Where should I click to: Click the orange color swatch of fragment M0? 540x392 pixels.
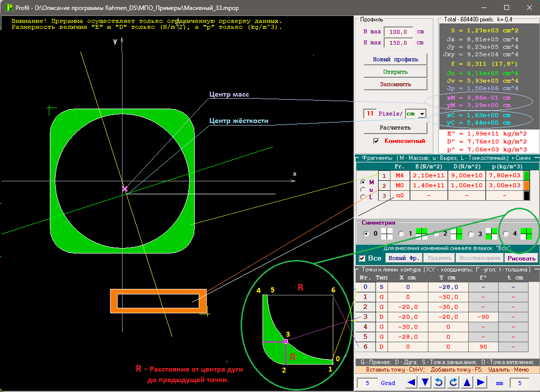[526, 185]
